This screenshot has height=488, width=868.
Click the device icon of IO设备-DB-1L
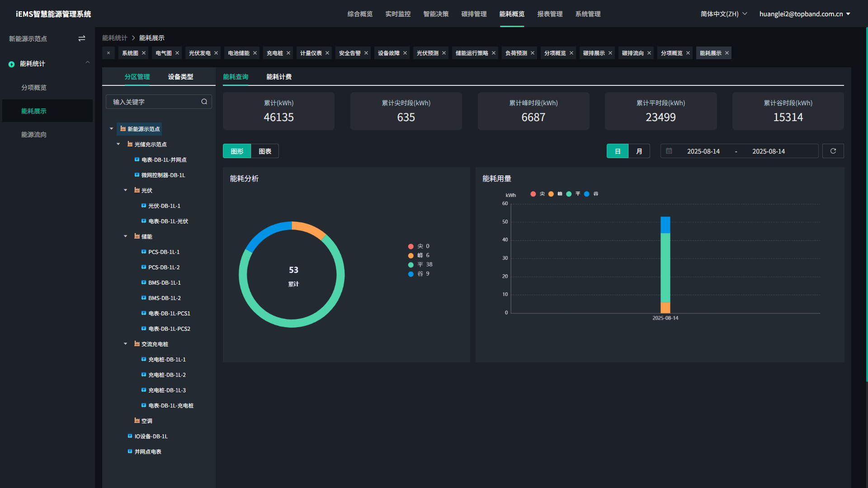[130, 436]
